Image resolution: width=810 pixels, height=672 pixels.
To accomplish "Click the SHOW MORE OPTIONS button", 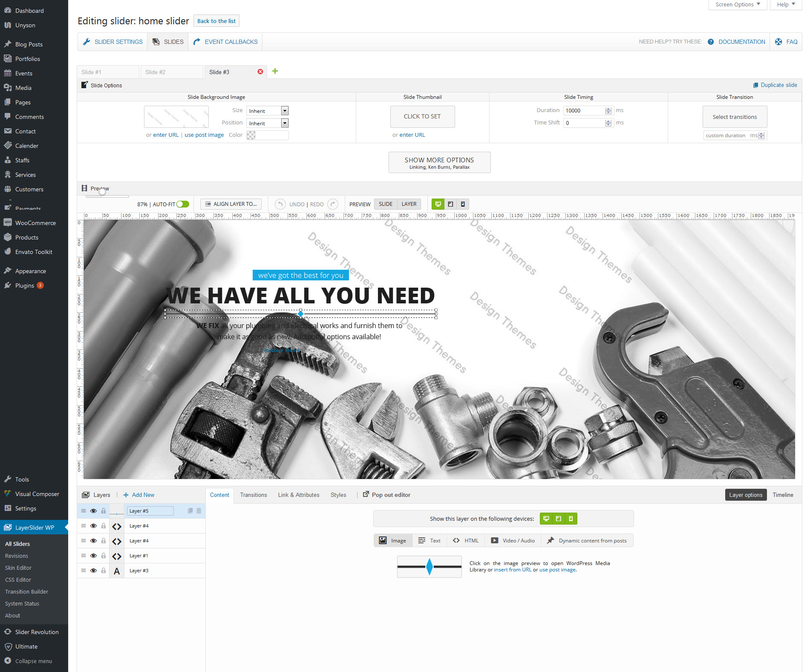I will click(439, 162).
